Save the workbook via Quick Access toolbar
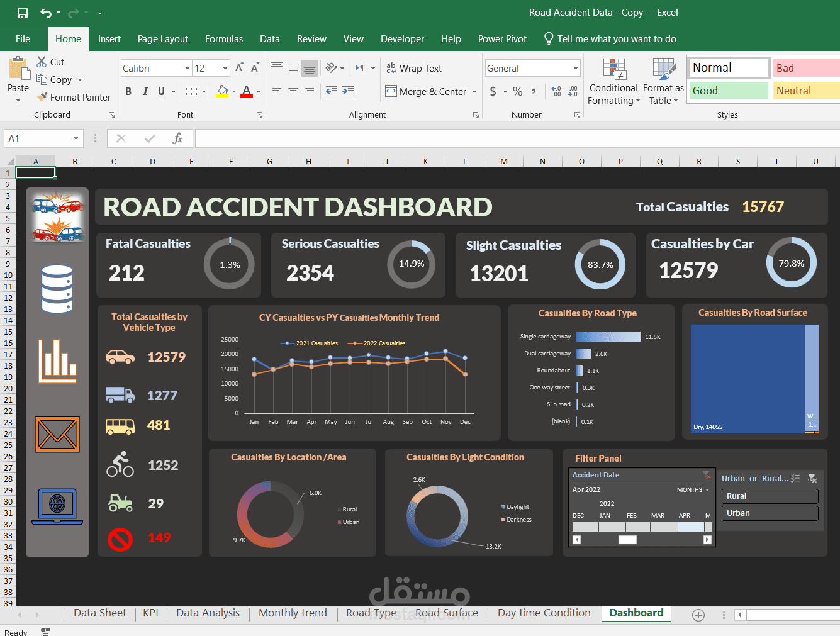The image size is (840, 636). point(23,12)
